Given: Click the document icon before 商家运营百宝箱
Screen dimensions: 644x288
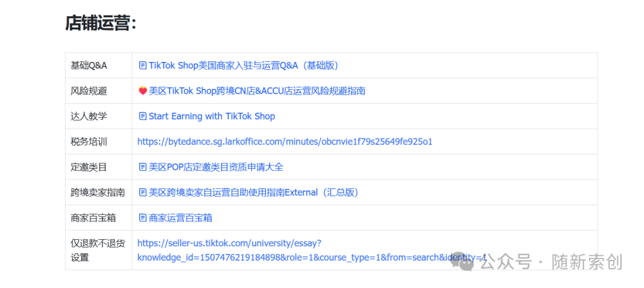Looking at the screenshot, I should coord(143,218).
